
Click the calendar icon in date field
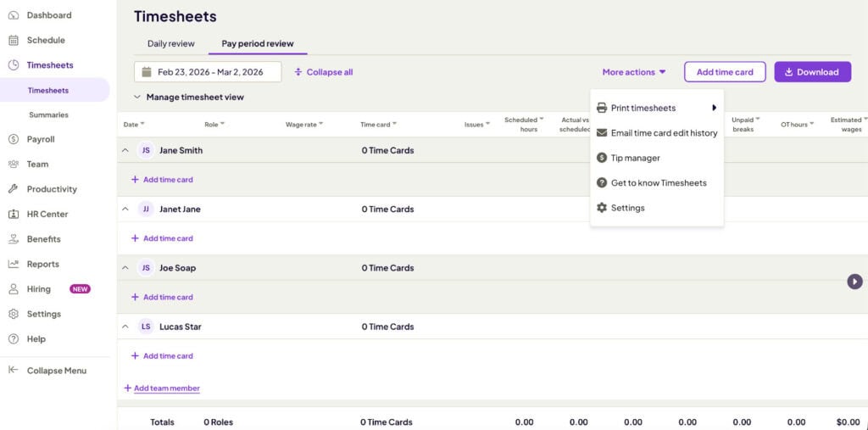(x=147, y=72)
